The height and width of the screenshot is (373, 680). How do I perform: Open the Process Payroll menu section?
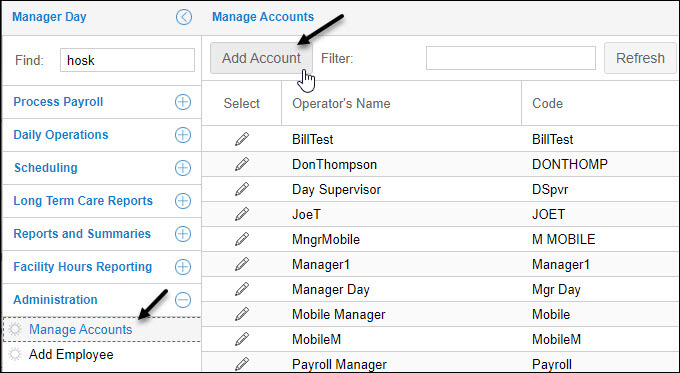(58, 102)
